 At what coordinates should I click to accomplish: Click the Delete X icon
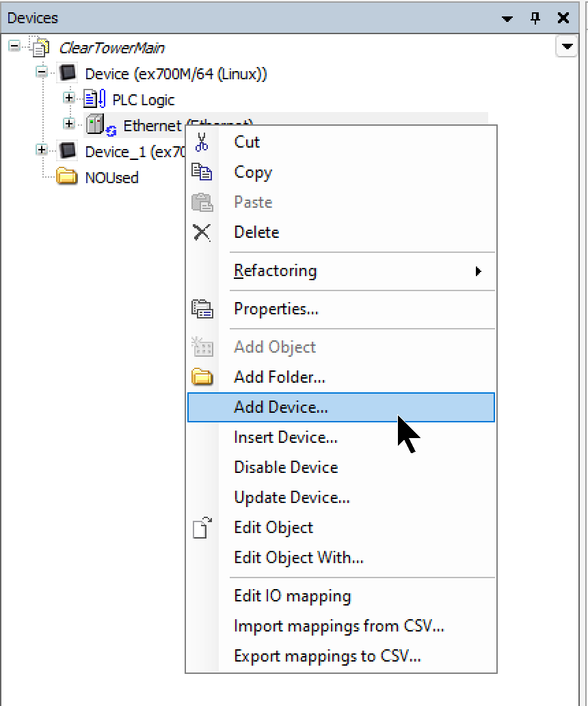pyautogui.click(x=202, y=232)
